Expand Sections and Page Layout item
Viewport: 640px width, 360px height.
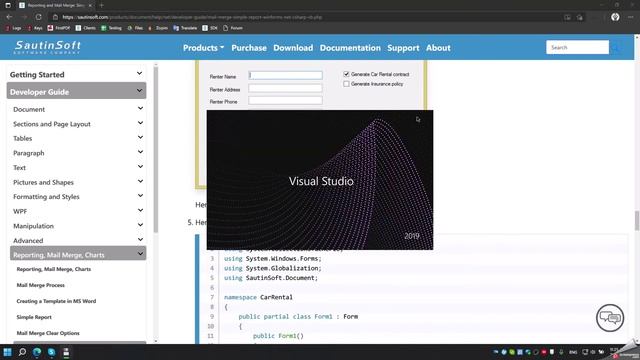(x=140, y=123)
